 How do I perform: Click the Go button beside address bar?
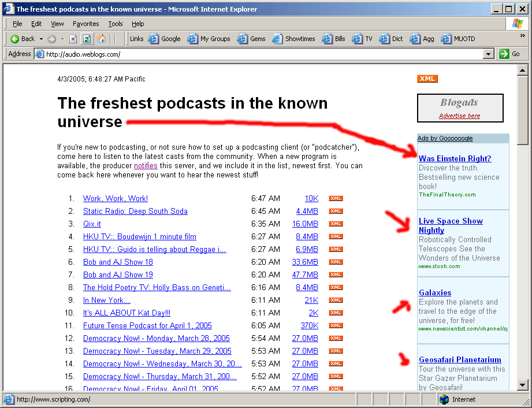[x=510, y=54]
